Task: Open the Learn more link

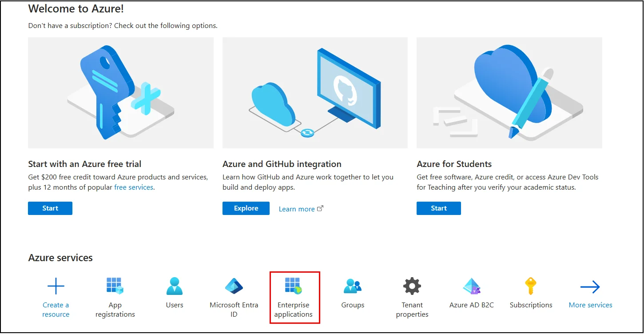Action: (x=297, y=209)
